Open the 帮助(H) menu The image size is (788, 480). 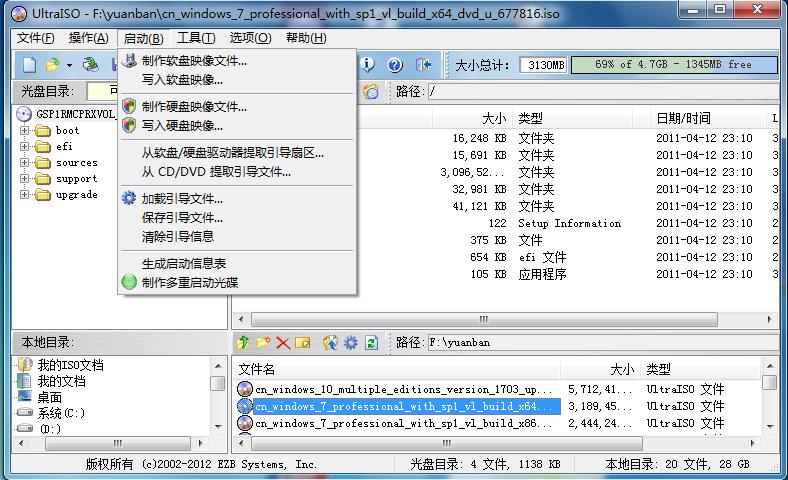306,38
